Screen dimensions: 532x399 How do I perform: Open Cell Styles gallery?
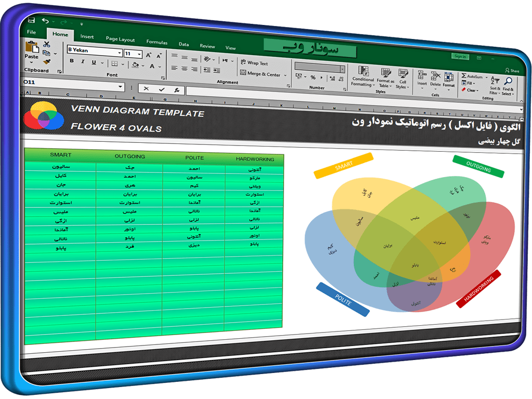403,79
